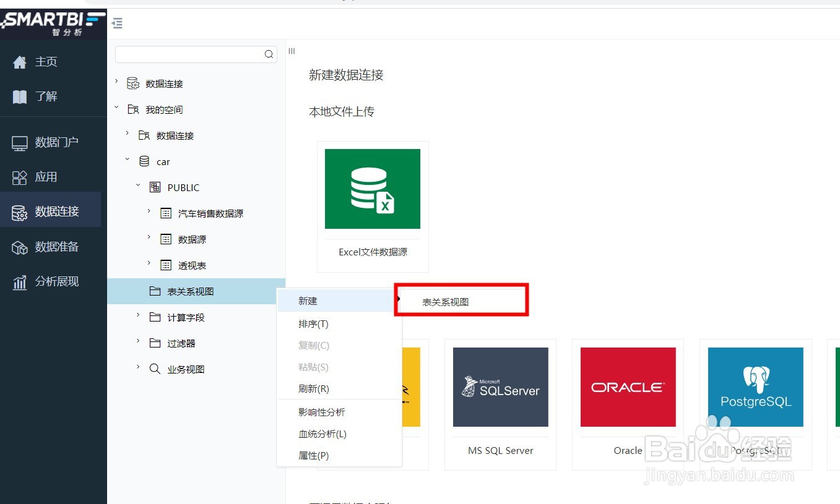840x504 pixels.
Task: Click the database icon beside car
Action: coord(144,161)
